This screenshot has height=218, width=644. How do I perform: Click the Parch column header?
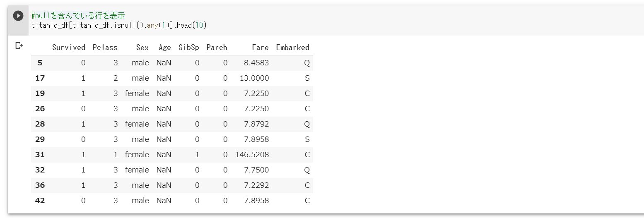click(x=217, y=48)
